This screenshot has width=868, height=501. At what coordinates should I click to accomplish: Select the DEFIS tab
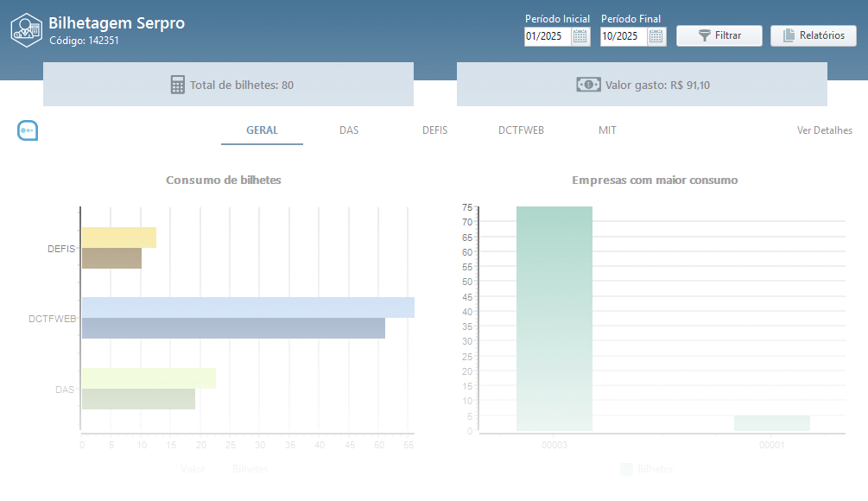pos(434,130)
